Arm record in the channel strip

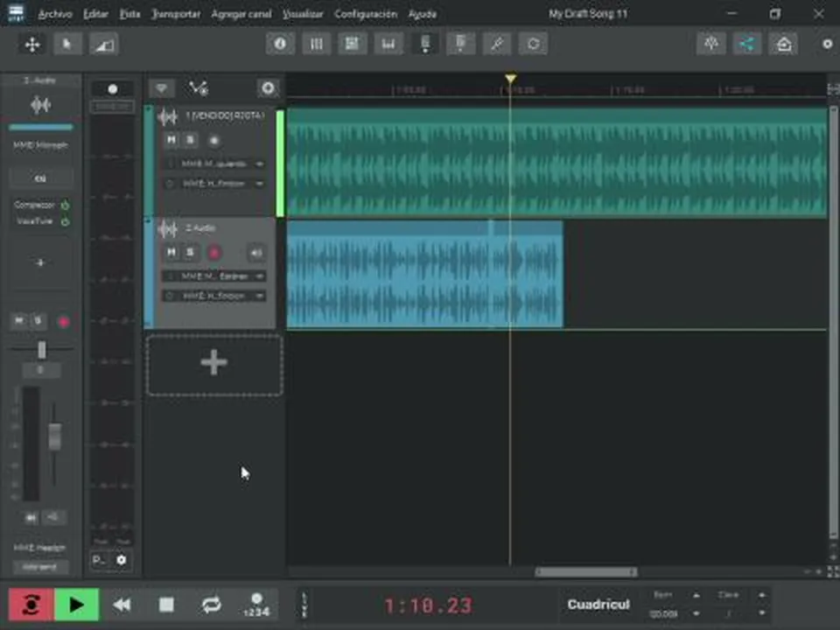coord(64,322)
